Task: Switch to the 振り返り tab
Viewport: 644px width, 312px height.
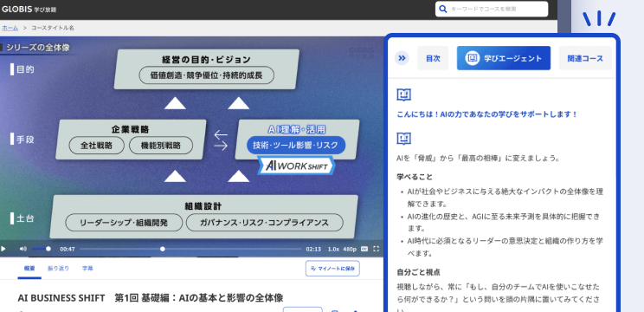Action: pyautogui.click(x=58, y=269)
